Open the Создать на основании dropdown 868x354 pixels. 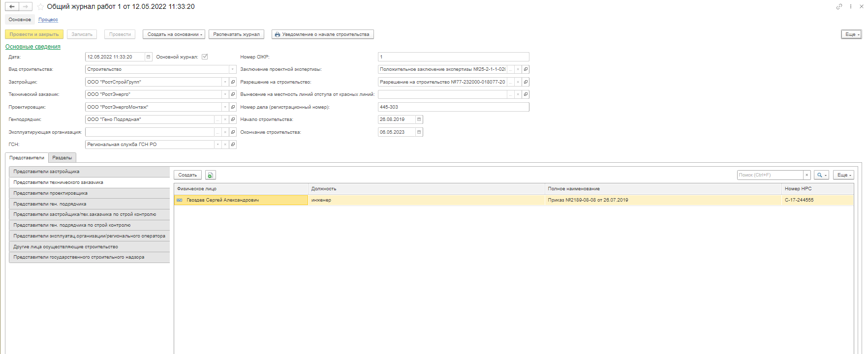pyautogui.click(x=175, y=34)
